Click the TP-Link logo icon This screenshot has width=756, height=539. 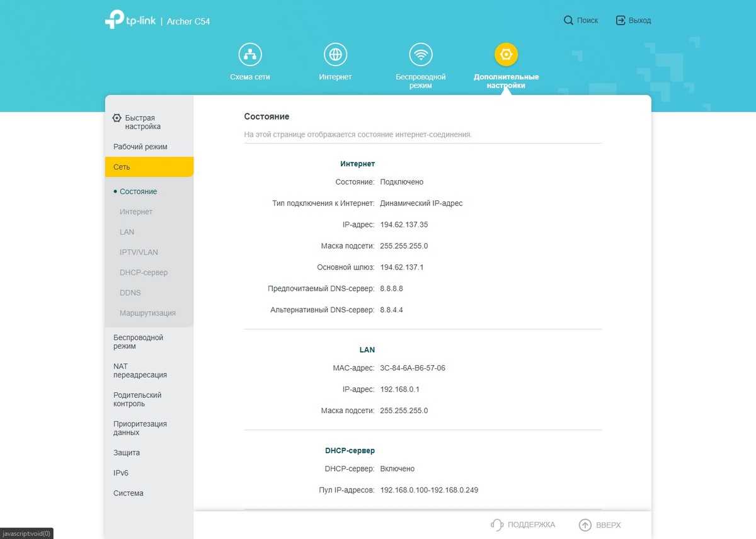(114, 20)
